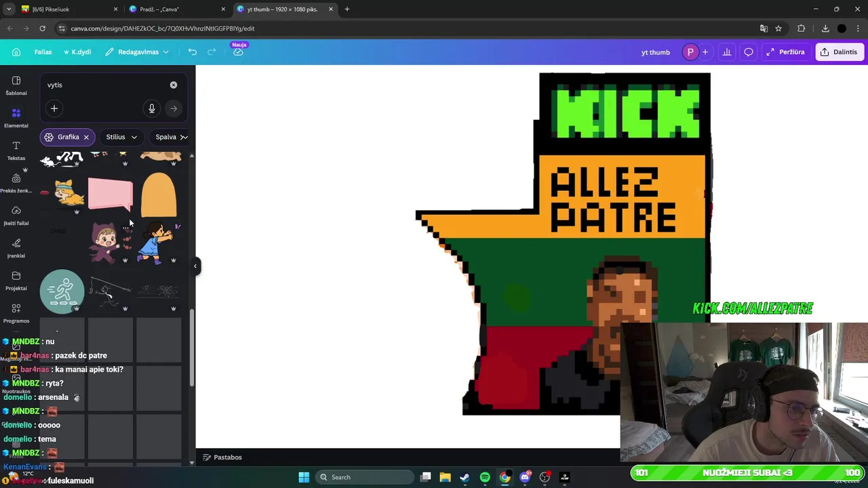Image resolution: width=868 pixels, height=488 pixels.
Task: Open the Windows Start menu
Action: 304,477
